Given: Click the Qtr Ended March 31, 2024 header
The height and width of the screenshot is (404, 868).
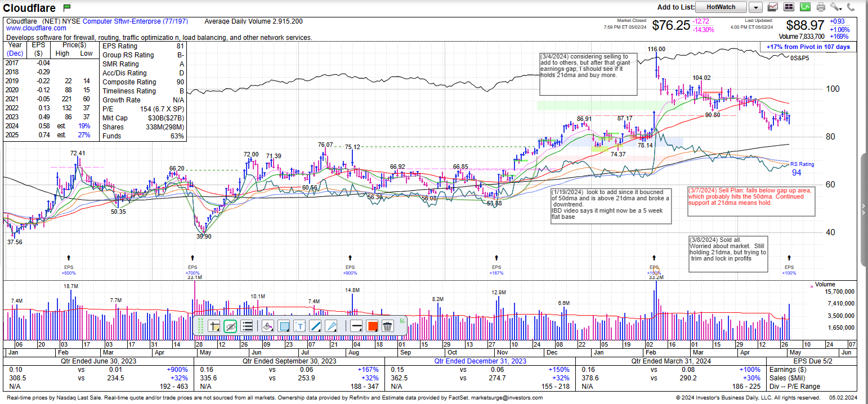Looking at the screenshot, I should tap(672, 361).
